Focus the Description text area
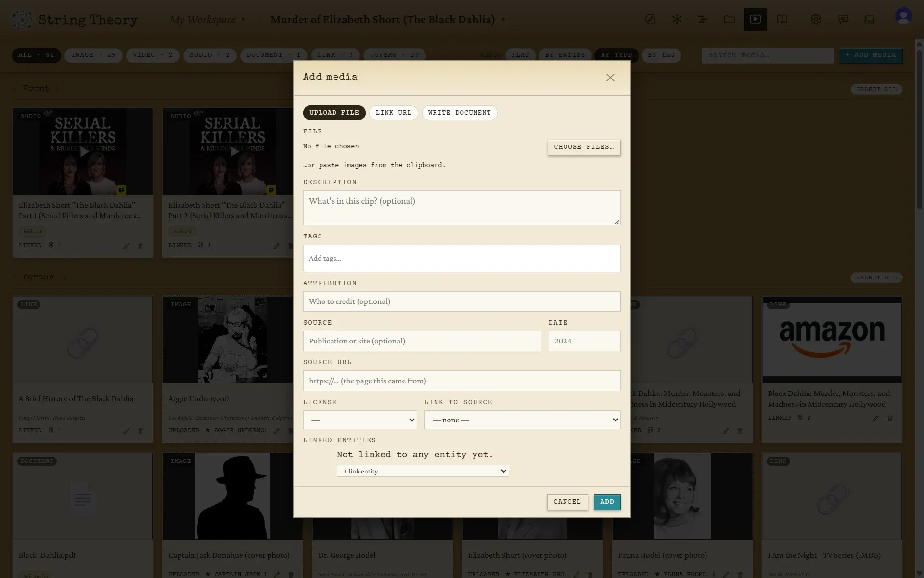Viewport: 924px width, 578px height. click(x=462, y=208)
